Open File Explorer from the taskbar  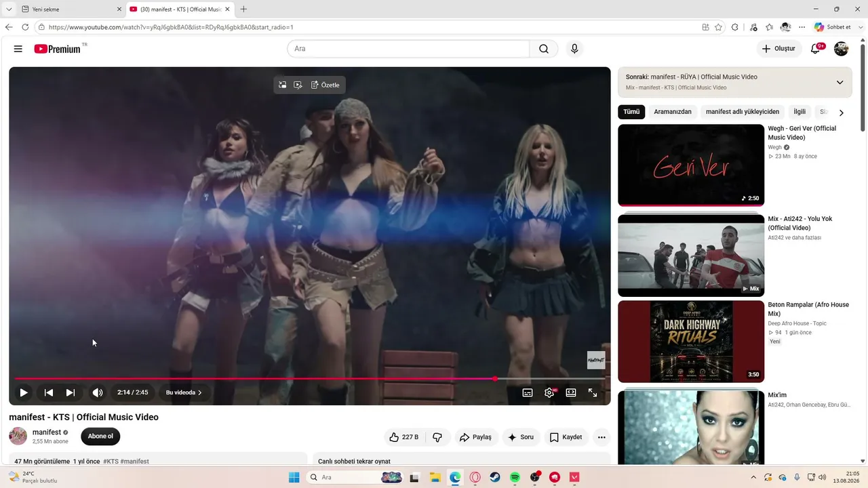point(435,477)
